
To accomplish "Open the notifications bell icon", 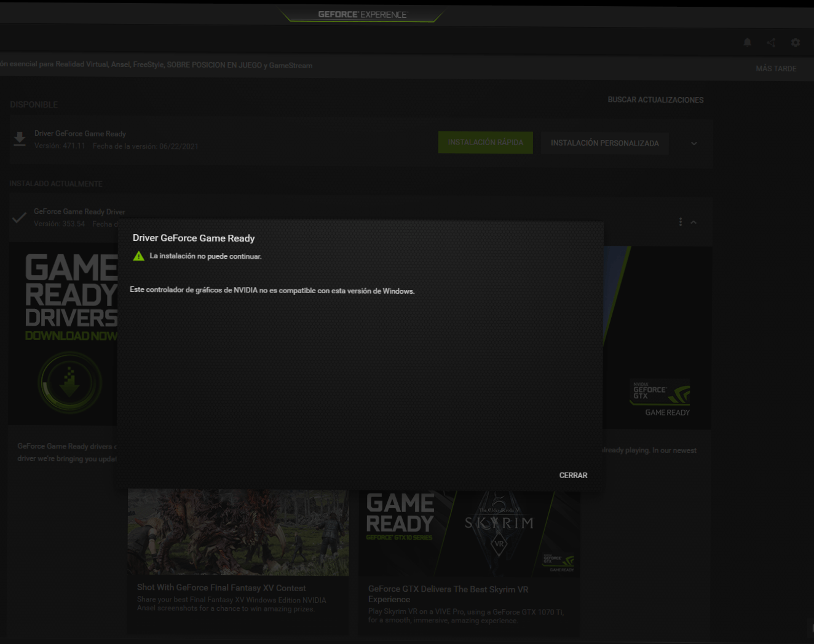I will [x=747, y=42].
